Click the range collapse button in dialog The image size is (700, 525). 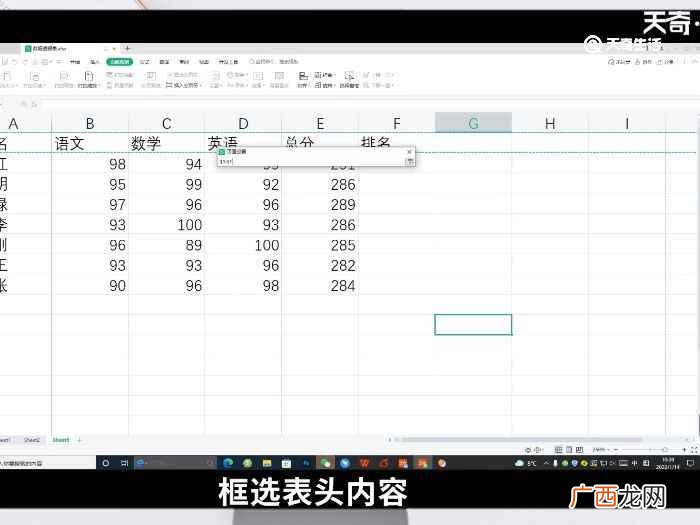(409, 161)
